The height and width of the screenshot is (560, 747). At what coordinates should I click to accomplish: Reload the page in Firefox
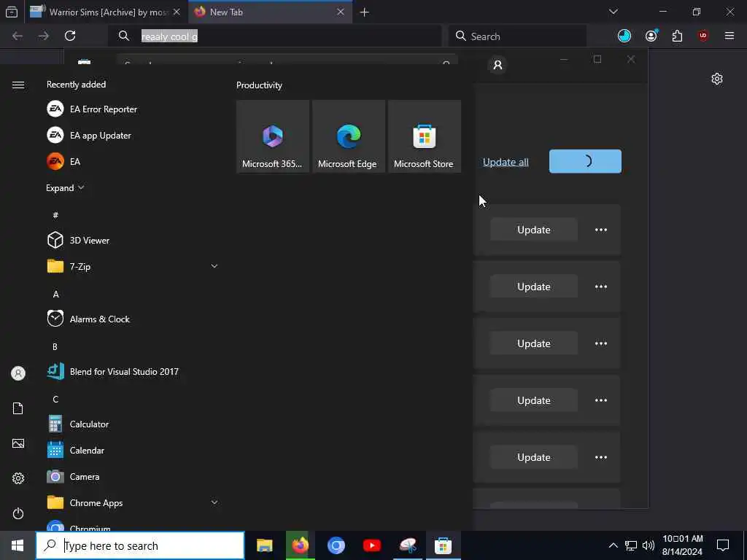70,36
